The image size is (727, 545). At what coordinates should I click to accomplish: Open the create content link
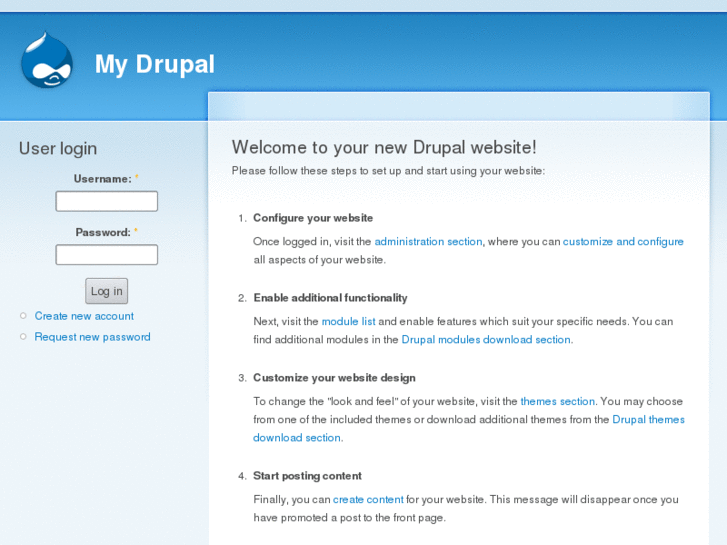368,500
